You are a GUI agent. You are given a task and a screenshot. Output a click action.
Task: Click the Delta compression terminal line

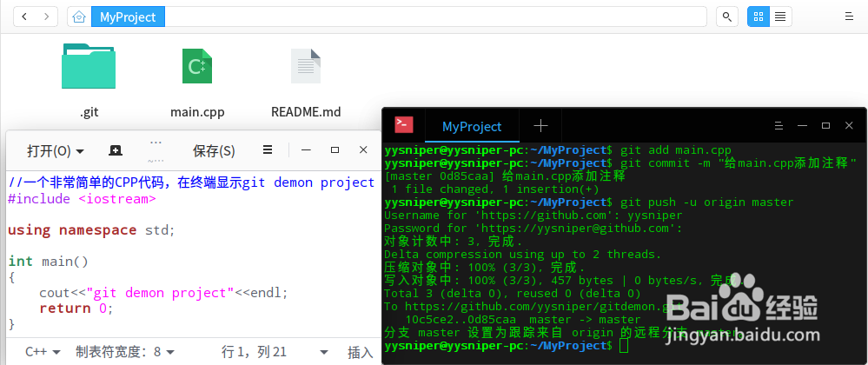click(522, 255)
